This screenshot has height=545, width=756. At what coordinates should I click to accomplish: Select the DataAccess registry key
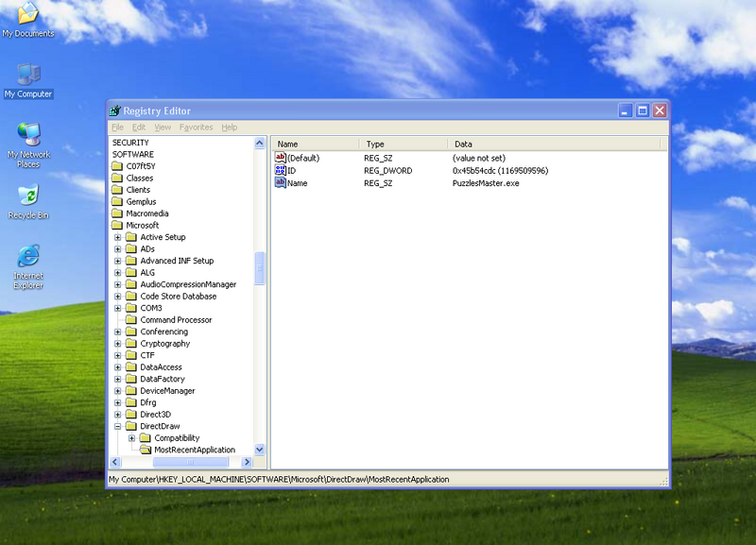(161, 367)
